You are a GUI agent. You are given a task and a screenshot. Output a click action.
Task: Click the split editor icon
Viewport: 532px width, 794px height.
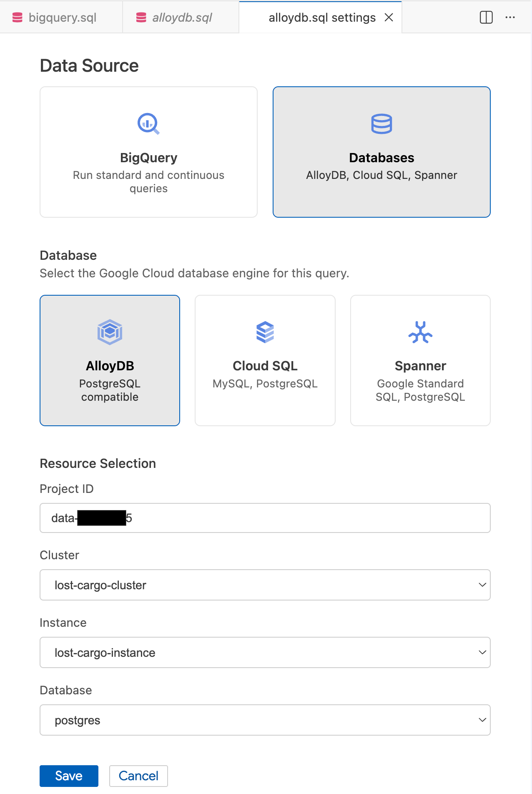[486, 18]
